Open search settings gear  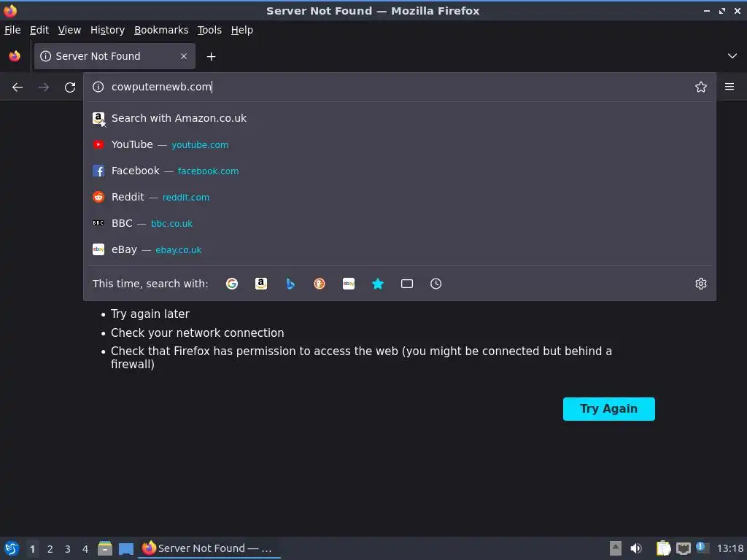pos(701,284)
